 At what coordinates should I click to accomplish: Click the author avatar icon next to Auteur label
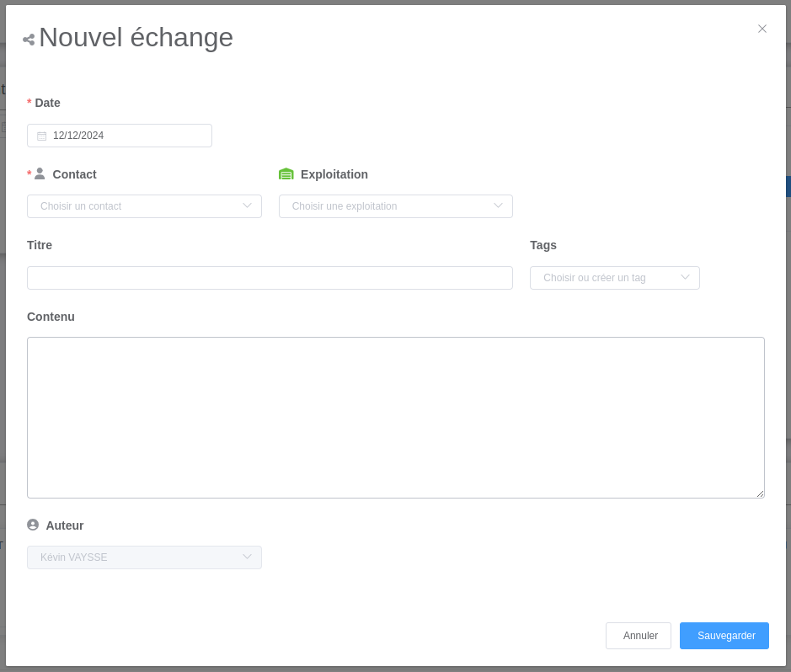click(x=32, y=524)
